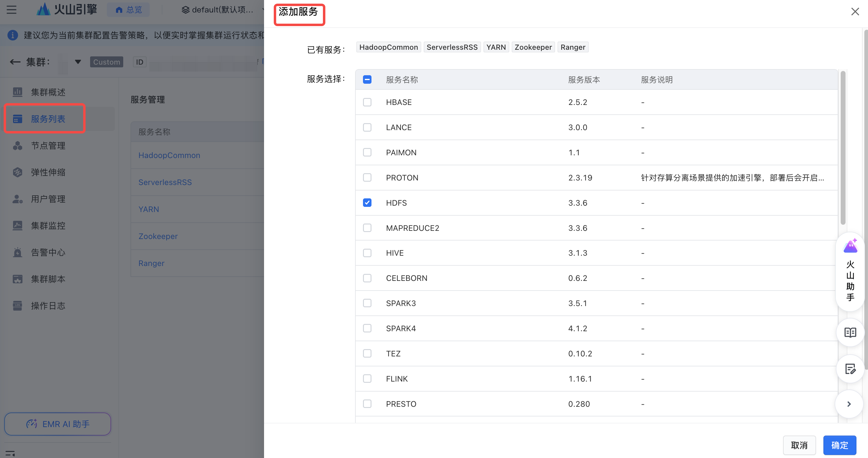Click the 总览 overview tab

coord(128,9)
